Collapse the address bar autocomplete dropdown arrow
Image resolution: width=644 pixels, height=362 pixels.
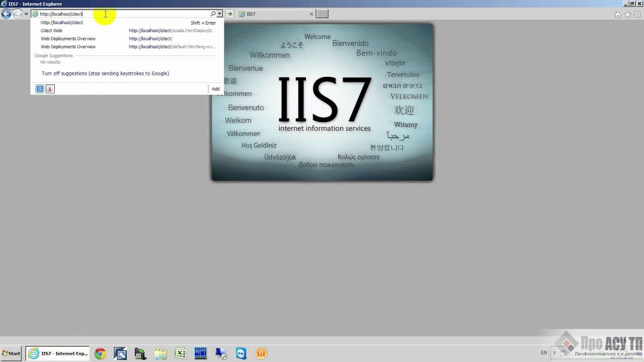219,14
